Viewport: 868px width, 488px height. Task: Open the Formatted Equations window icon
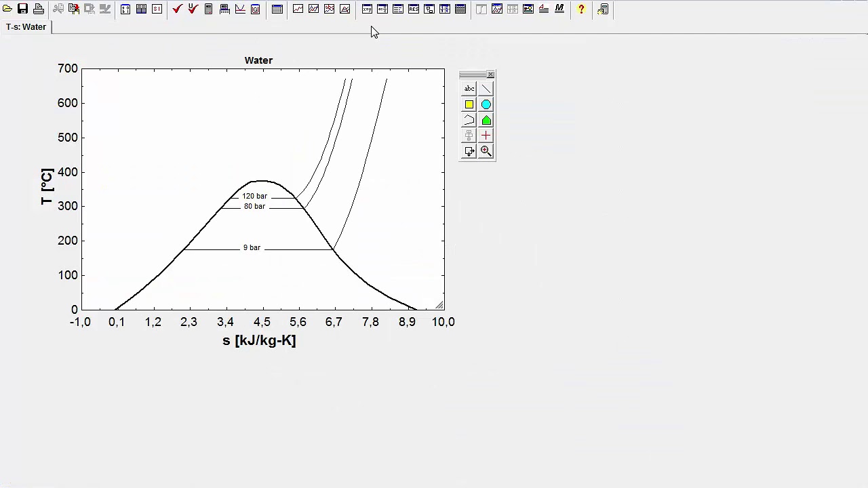tap(382, 9)
